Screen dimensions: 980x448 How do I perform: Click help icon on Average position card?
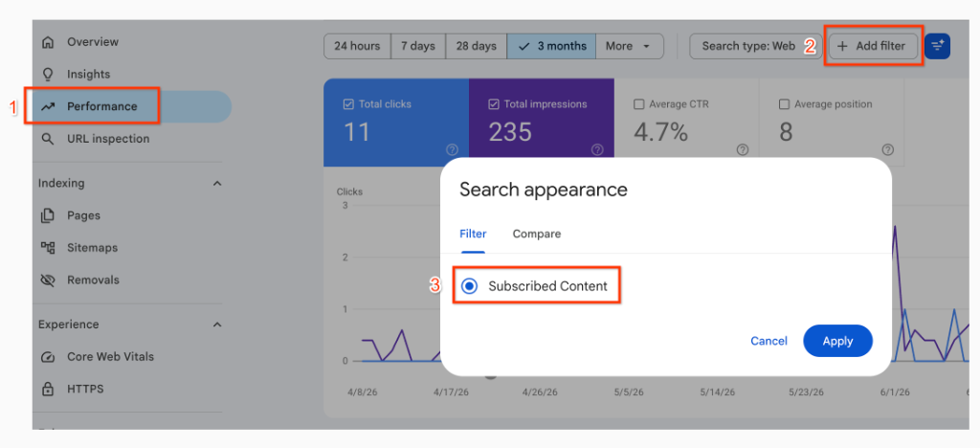[887, 150]
